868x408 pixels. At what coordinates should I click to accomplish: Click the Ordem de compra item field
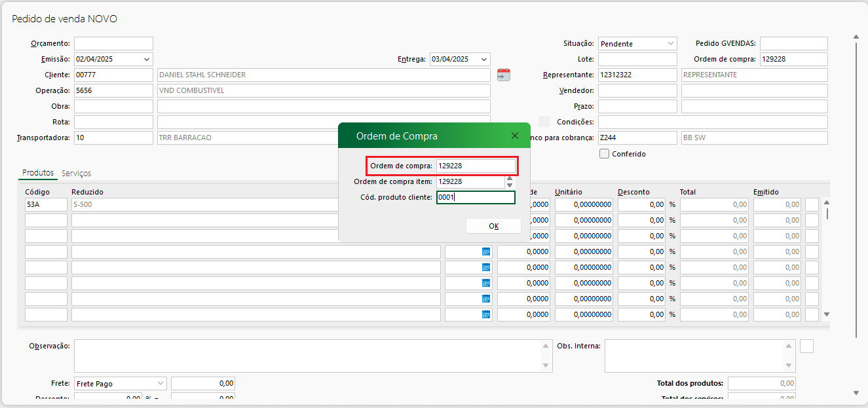[470, 181]
